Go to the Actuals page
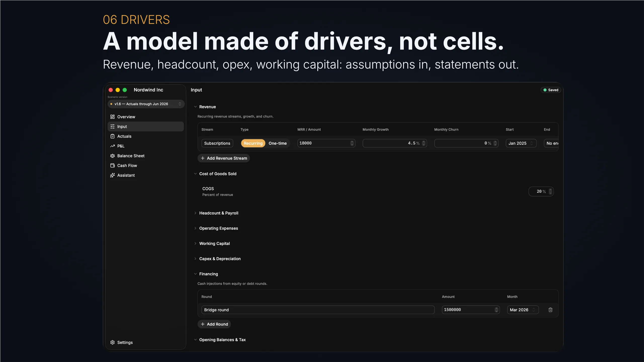644x362 pixels. (146, 136)
